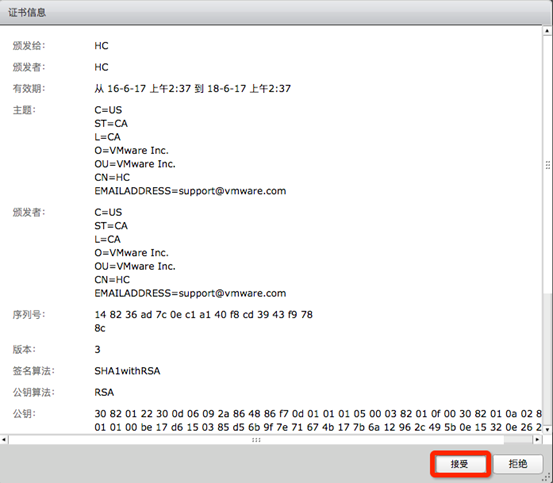
Task: Click the subject EMAILADDRESS support@vmware.com line
Action: coord(190,191)
